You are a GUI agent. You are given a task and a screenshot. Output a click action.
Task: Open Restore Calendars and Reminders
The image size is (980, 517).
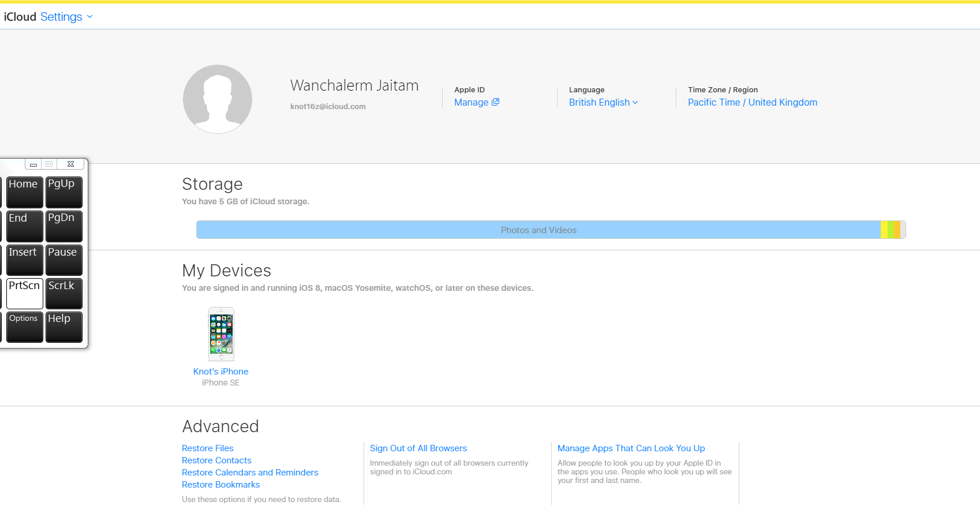pyautogui.click(x=250, y=473)
